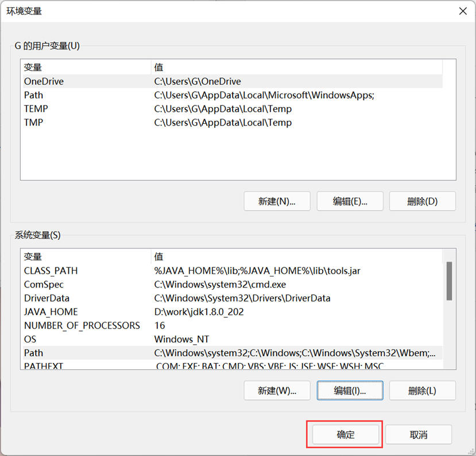Click the %JAVA_HOME%\lib value cell
Image resolution: width=476 pixels, height=456 pixels.
[x=257, y=271]
